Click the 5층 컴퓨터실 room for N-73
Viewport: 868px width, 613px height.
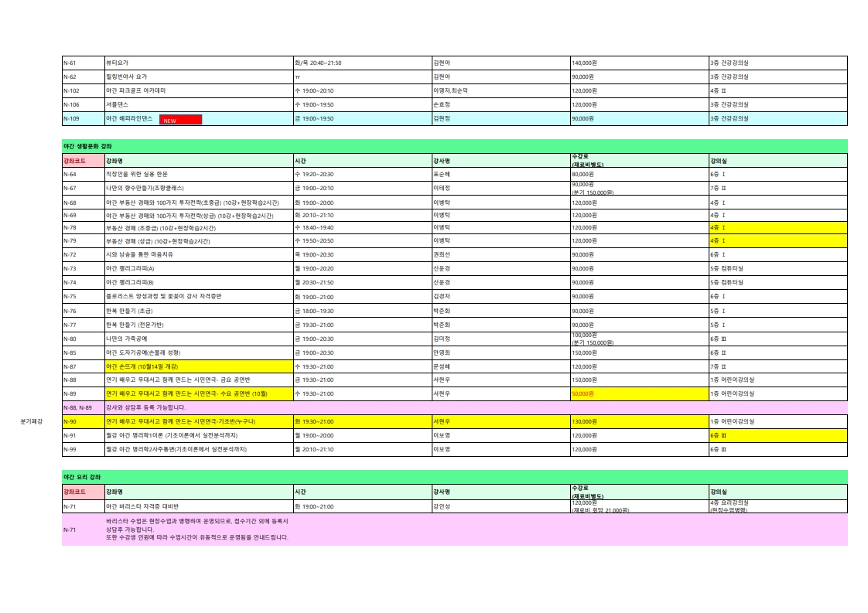[727, 269]
